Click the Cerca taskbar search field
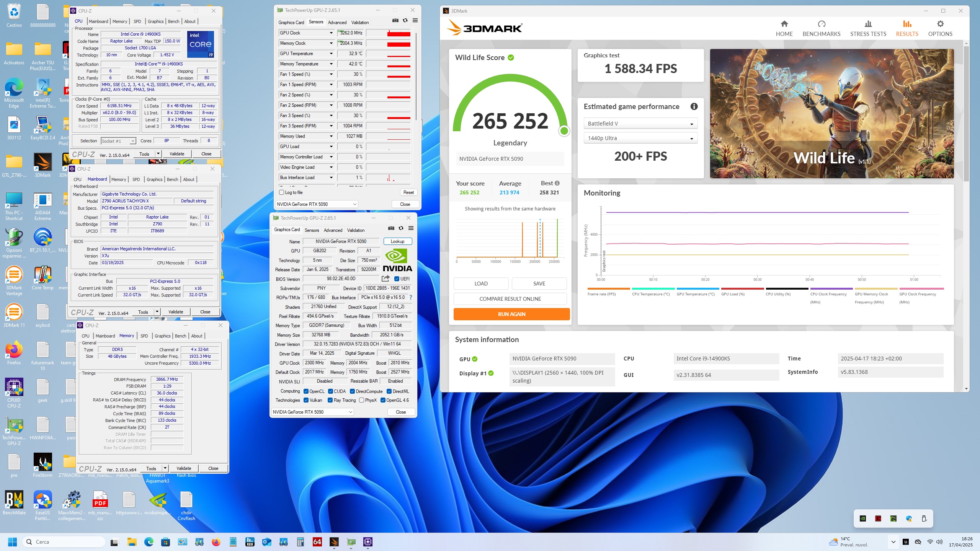 (64, 542)
